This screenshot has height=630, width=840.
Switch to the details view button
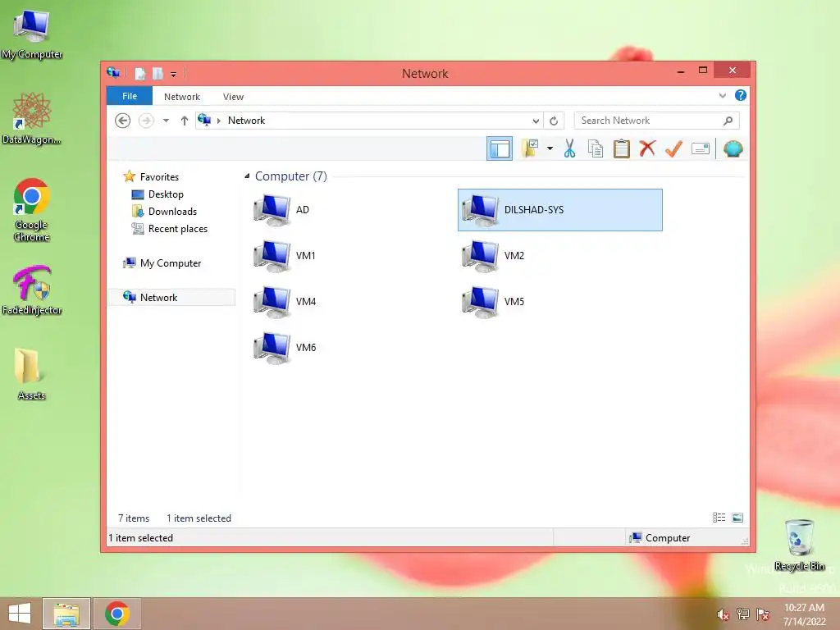click(x=719, y=518)
